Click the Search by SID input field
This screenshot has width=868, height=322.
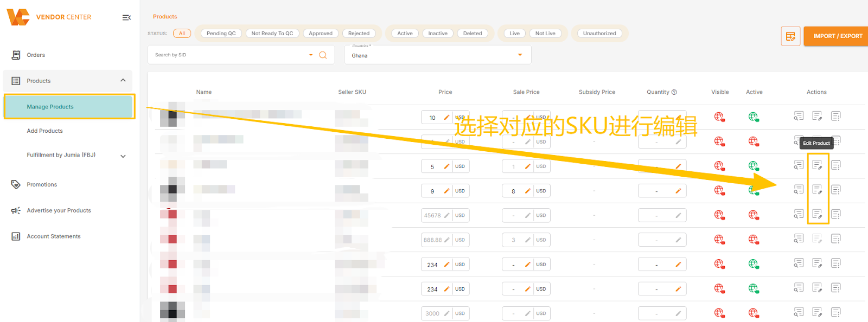tap(228, 55)
